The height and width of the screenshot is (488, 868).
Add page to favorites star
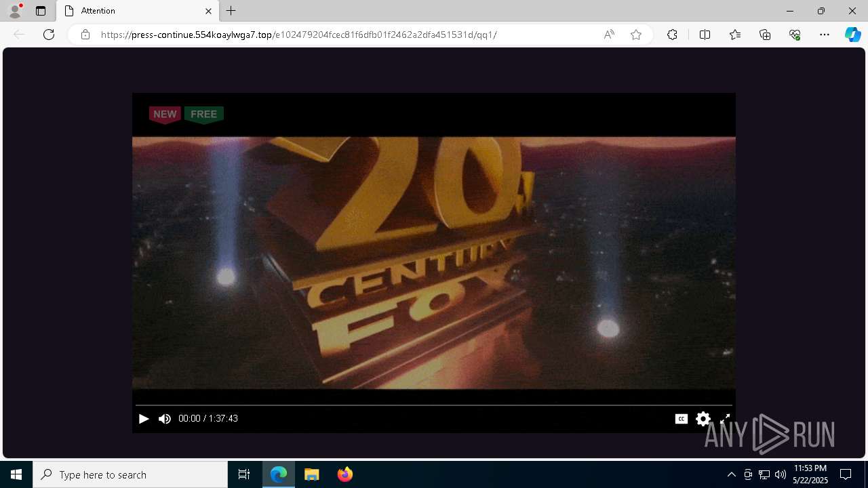click(636, 35)
